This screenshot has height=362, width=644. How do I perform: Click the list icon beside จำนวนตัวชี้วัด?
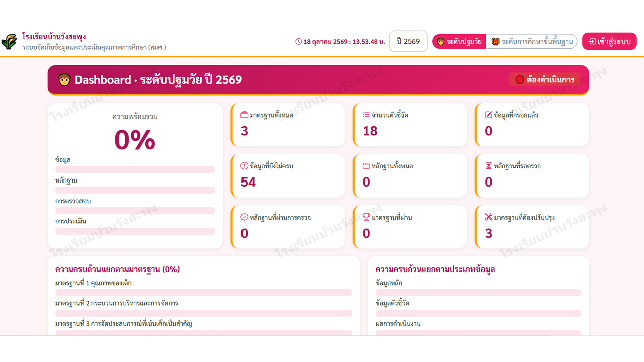[366, 115]
